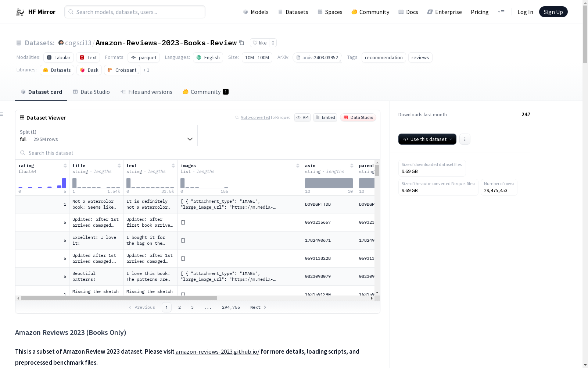Open the Enterprise menu item
This screenshot has height=368, width=588.
click(445, 12)
